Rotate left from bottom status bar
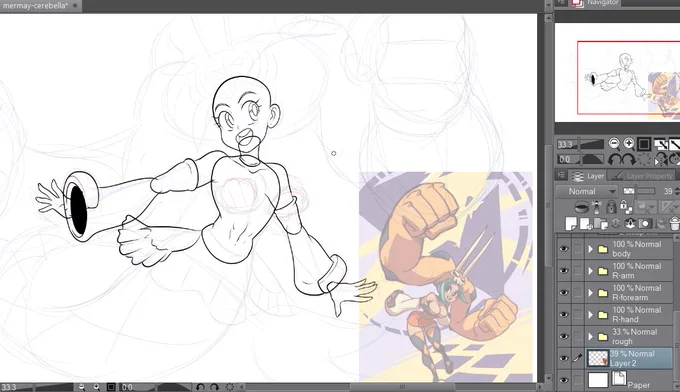This screenshot has height=392, width=680. tap(200, 387)
